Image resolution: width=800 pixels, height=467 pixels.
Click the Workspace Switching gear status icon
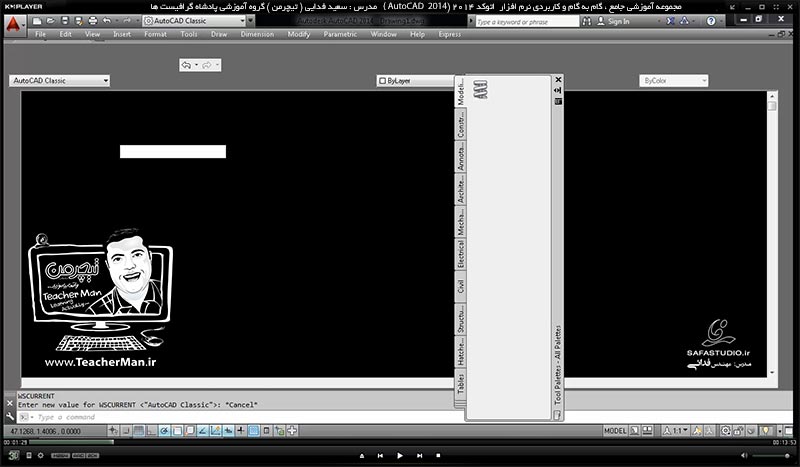click(724, 431)
